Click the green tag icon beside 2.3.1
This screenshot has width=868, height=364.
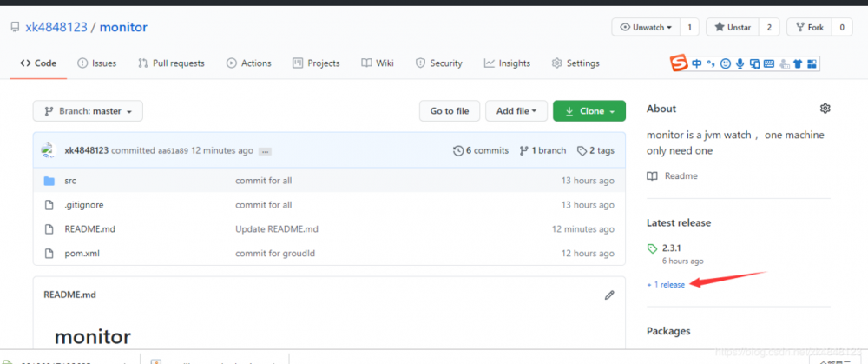652,248
